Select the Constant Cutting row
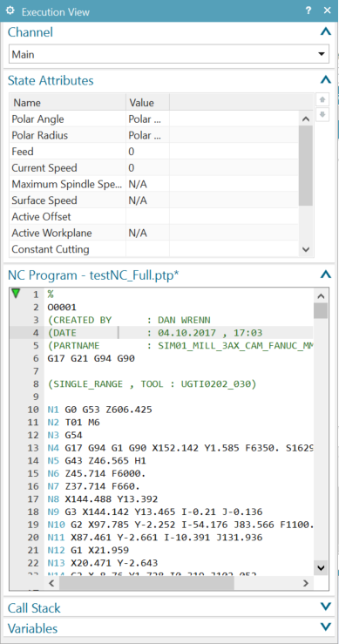 [153, 249]
